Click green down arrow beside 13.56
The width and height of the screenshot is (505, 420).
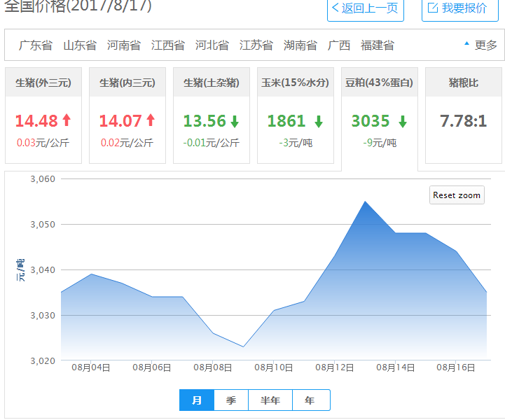tap(235, 122)
